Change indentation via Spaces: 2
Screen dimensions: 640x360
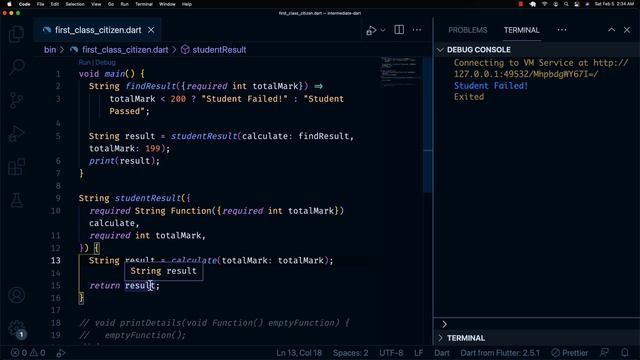pyautogui.click(x=350, y=353)
